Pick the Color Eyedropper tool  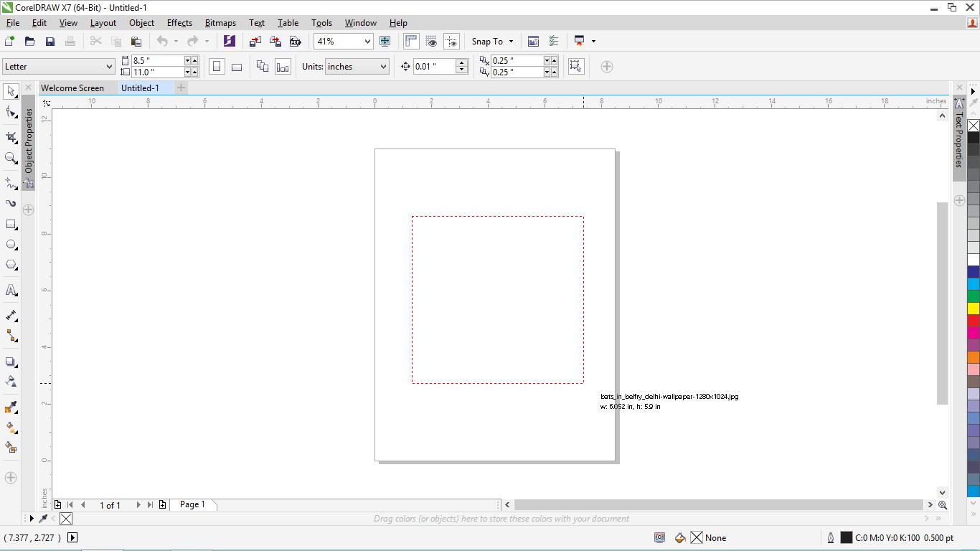pyautogui.click(x=11, y=408)
